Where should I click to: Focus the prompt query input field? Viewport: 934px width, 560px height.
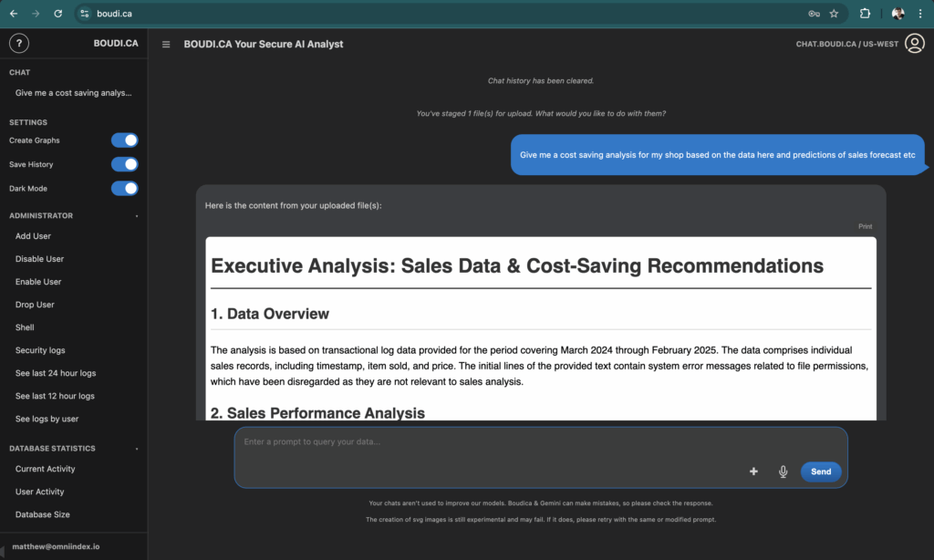(x=493, y=443)
